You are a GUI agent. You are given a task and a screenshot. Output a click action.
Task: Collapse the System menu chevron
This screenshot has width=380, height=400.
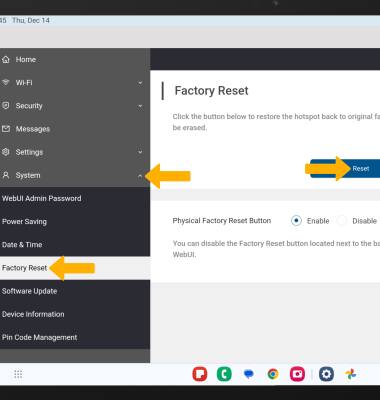point(140,175)
